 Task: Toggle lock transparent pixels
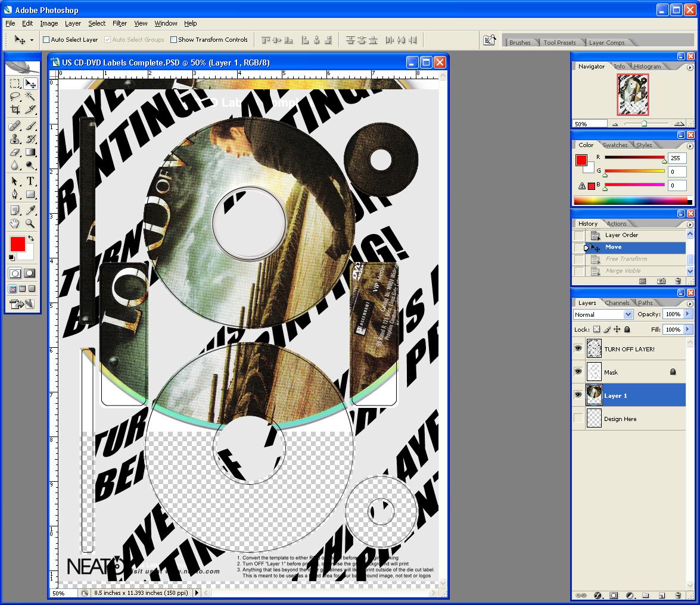596,329
